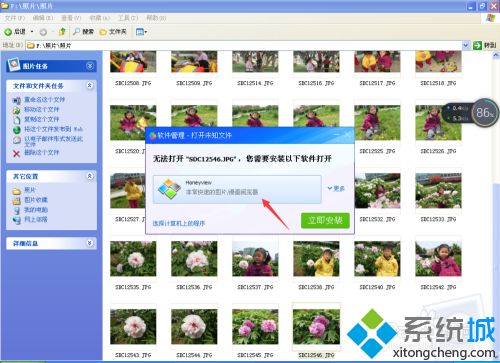Click the green Back arrow icon
This screenshot has width=500, height=363.
click(x=8, y=32)
